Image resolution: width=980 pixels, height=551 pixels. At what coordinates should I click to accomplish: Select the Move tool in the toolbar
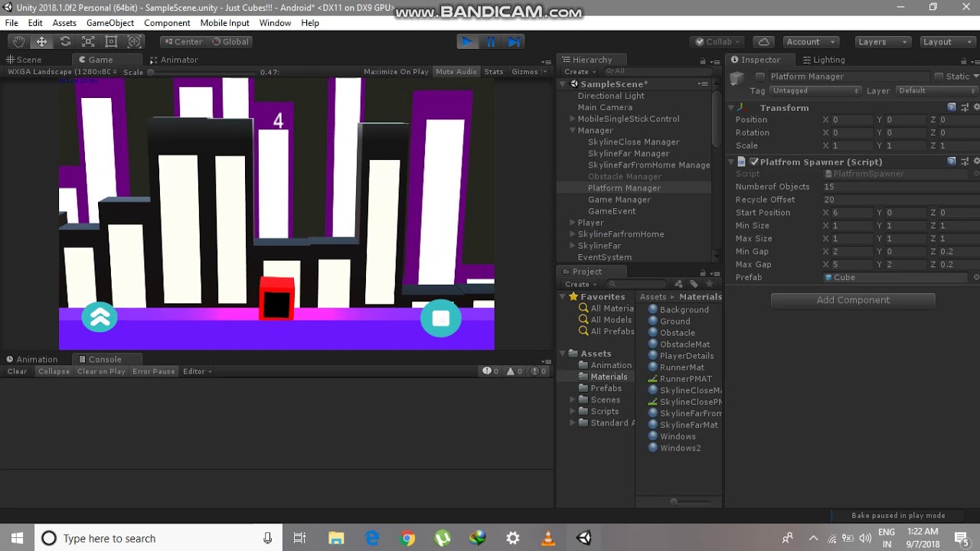click(41, 41)
